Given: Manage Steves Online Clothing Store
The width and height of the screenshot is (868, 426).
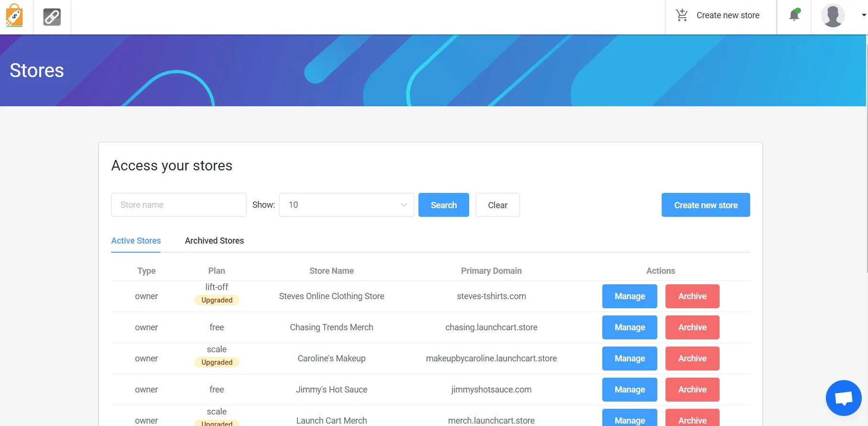Looking at the screenshot, I should [630, 296].
